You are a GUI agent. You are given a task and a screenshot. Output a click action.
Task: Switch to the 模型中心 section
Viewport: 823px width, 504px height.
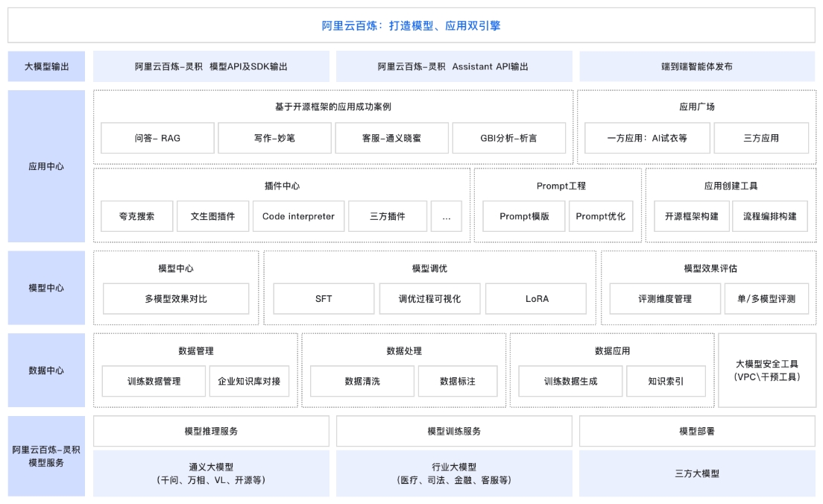(46, 288)
